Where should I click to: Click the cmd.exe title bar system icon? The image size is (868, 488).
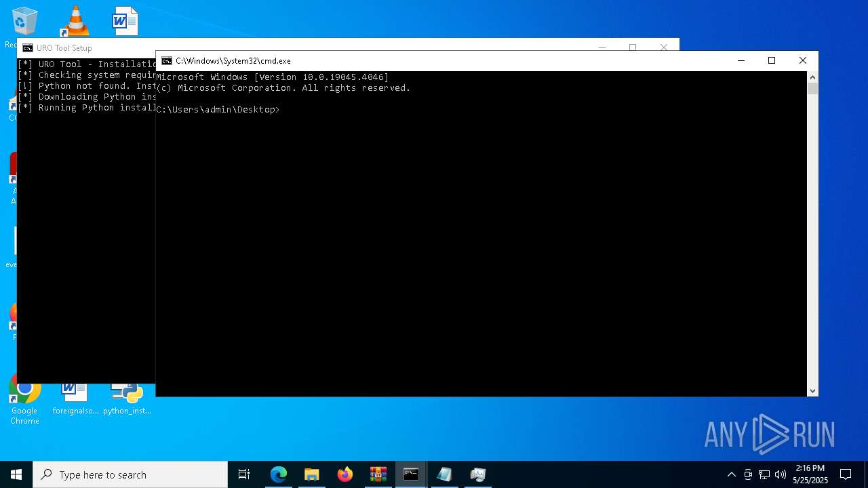point(167,61)
